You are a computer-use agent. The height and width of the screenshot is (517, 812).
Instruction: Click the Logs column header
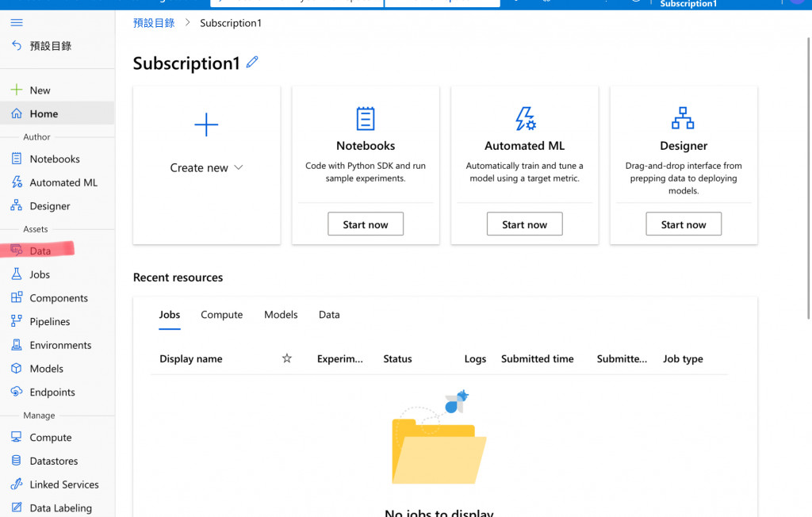(476, 358)
